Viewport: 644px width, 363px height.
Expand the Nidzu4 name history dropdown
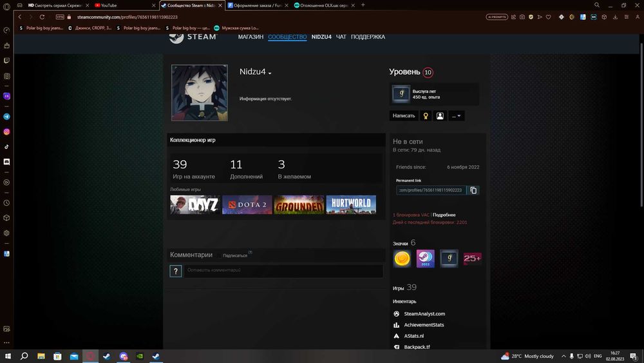pyautogui.click(x=270, y=73)
